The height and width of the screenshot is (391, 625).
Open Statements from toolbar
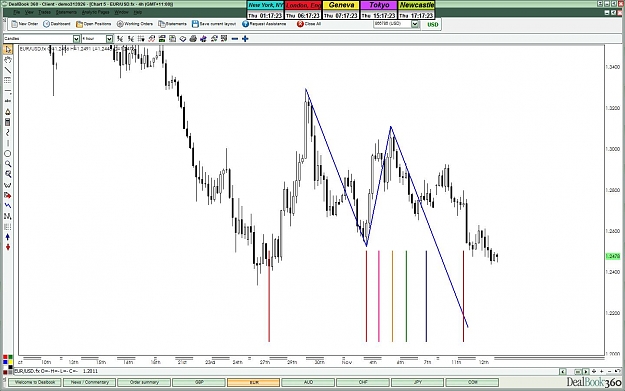(172, 24)
